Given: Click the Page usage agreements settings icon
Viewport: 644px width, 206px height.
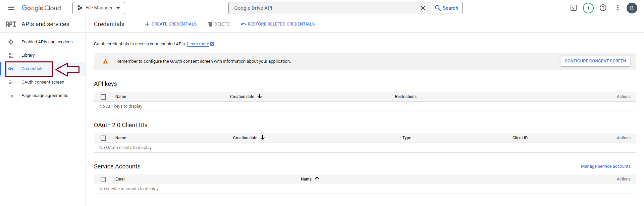Looking at the screenshot, I should click(x=11, y=96).
